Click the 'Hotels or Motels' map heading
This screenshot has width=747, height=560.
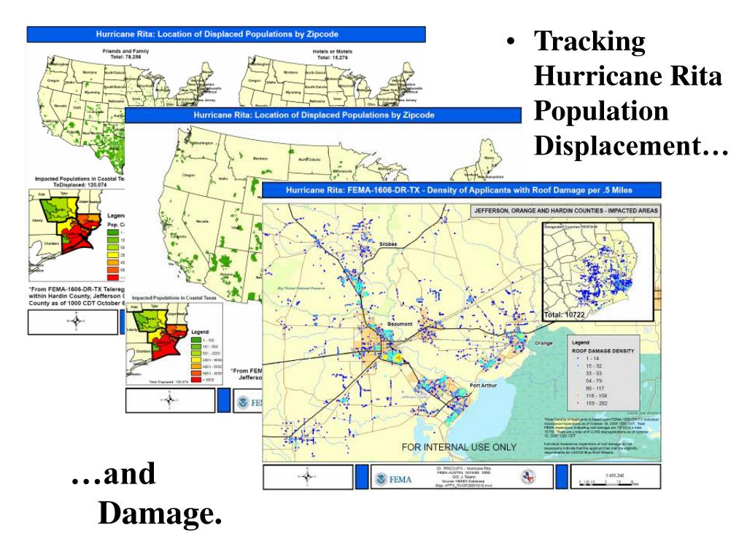coord(333,52)
